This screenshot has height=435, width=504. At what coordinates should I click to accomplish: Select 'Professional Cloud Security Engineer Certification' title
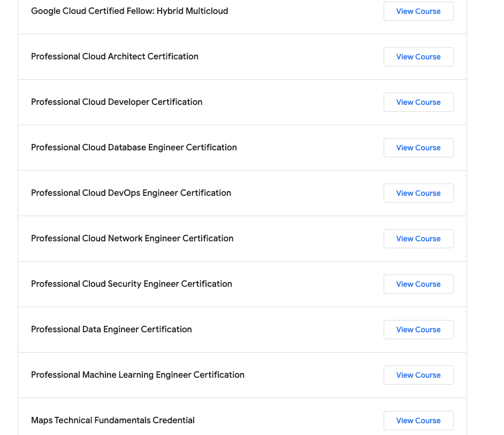(x=132, y=284)
